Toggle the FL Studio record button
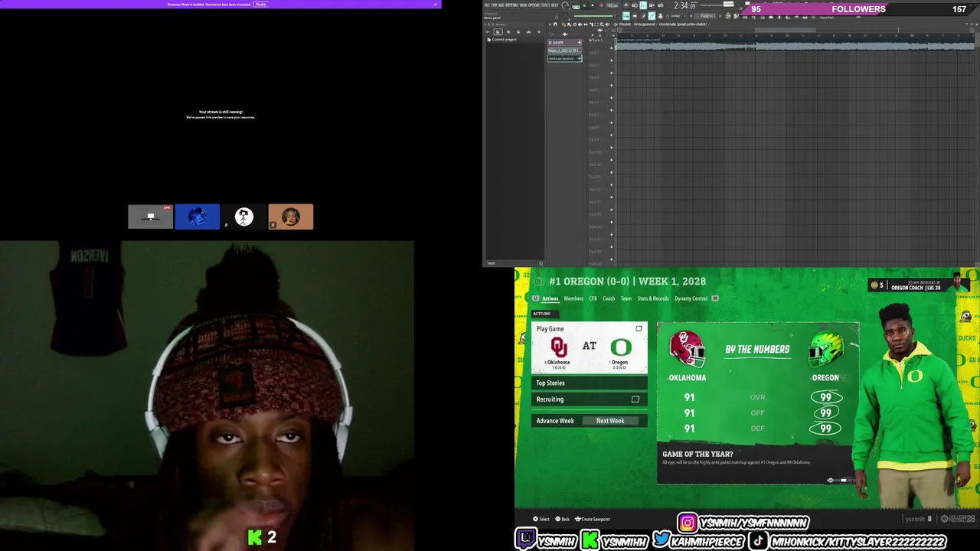This screenshot has width=980, height=551. (x=601, y=5)
